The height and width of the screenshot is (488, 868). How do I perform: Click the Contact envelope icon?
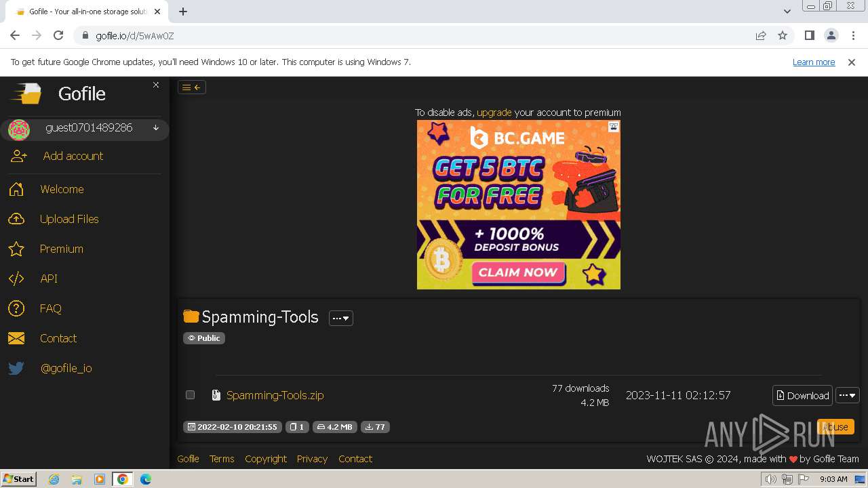[x=16, y=338]
